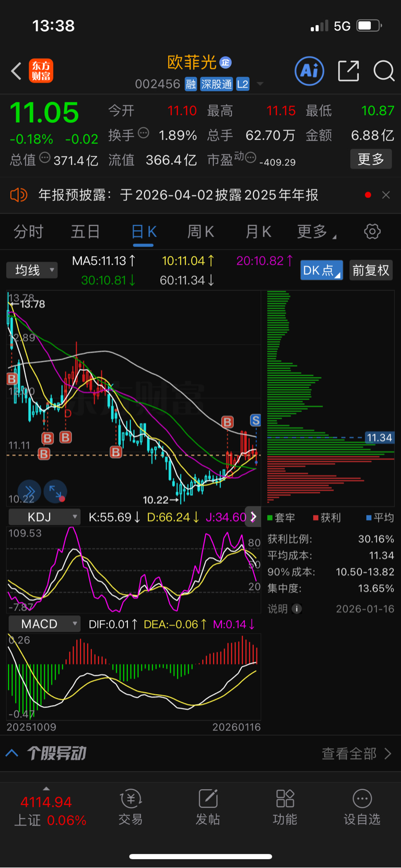
Task: Tap the 融 margin trading badge
Action: click(191, 84)
